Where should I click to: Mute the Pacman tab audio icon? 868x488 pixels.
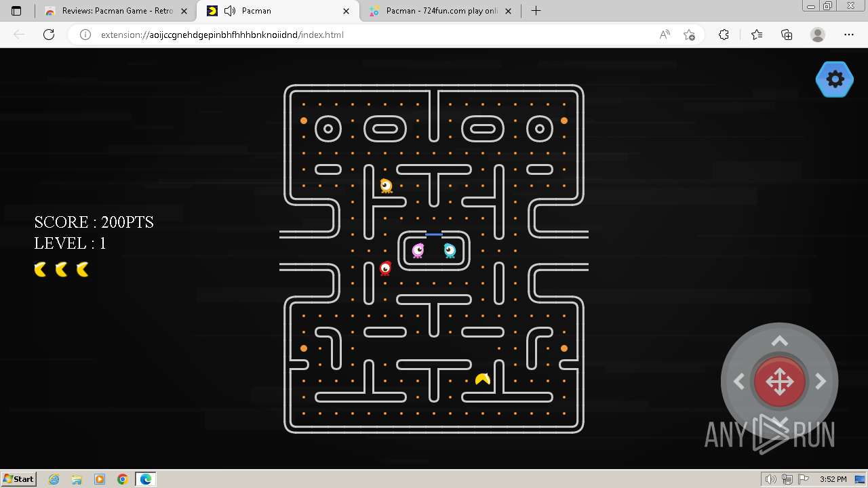[x=230, y=11]
